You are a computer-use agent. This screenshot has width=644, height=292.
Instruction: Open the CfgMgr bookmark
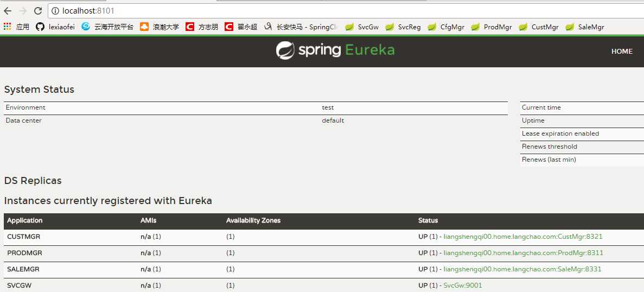[x=445, y=27]
